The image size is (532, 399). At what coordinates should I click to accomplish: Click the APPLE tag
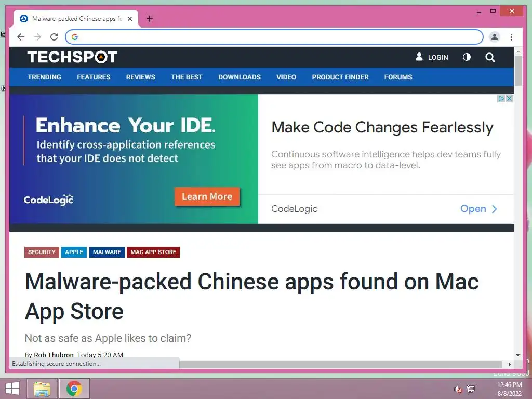(74, 252)
